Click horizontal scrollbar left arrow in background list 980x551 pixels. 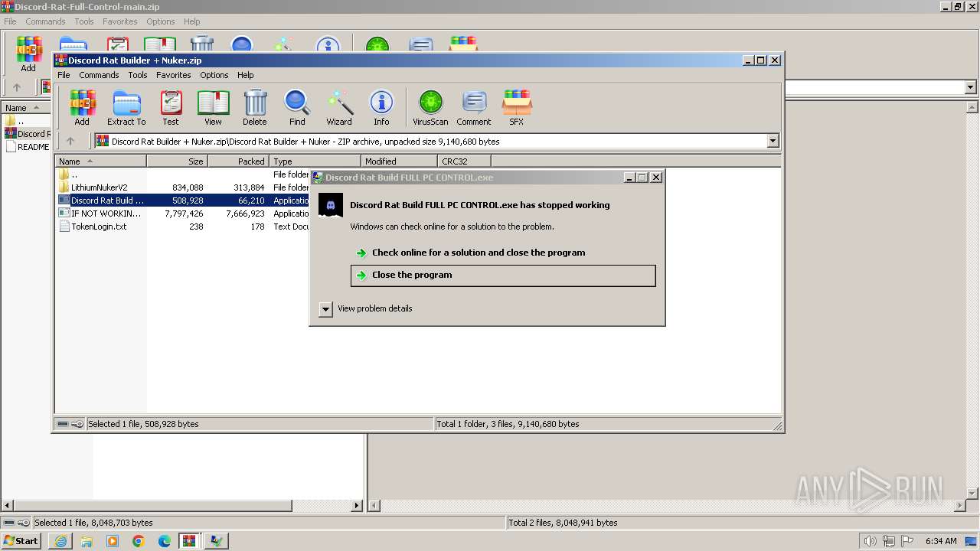coord(8,505)
